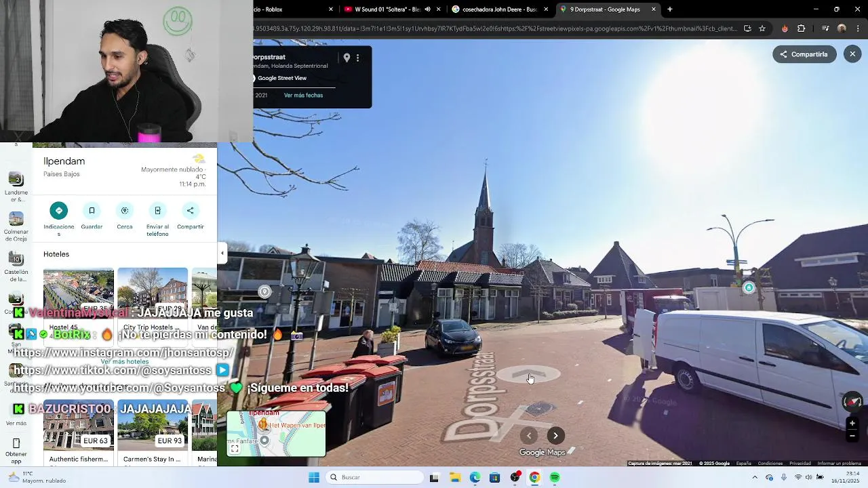Image resolution: width=868 pixels, height=488 pixels.
Task: Save Ilpendam with the Guardar icon
Action: (x=92, y=211)
